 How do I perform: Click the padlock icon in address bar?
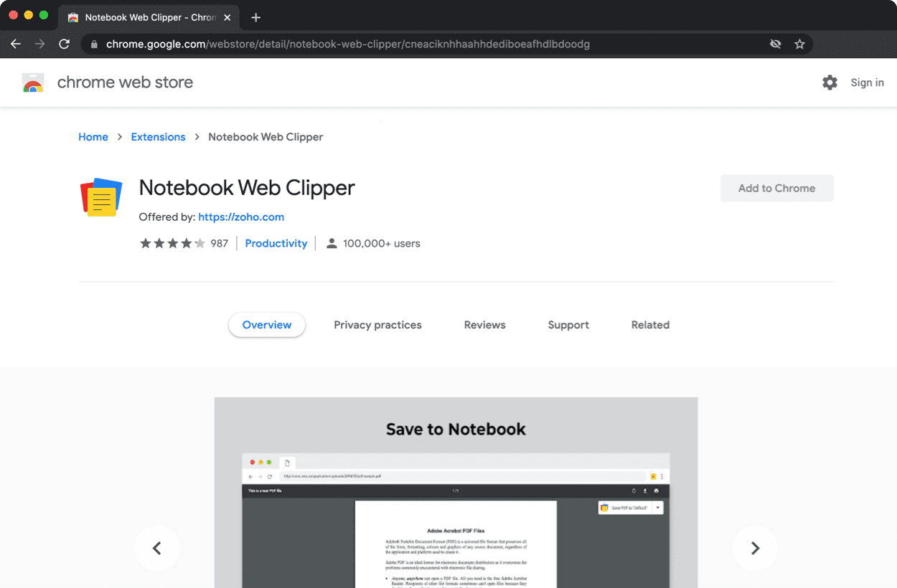93,44
